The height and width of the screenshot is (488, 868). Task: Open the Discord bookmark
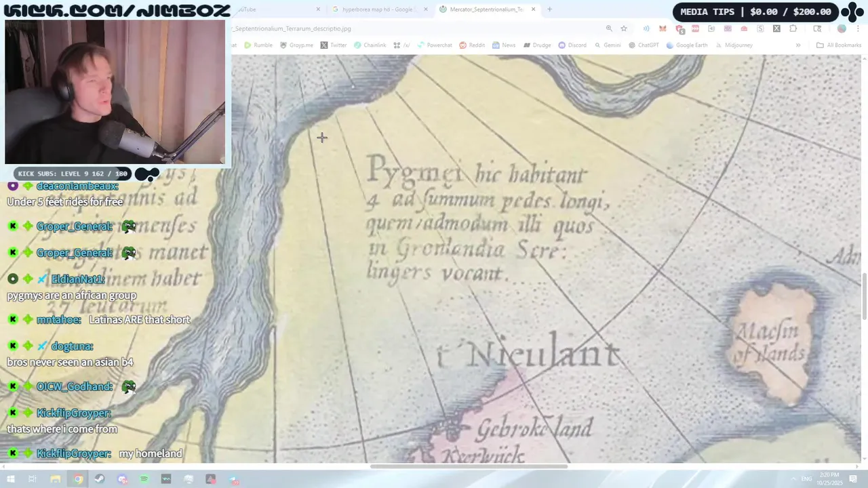[x=572, y=45]
